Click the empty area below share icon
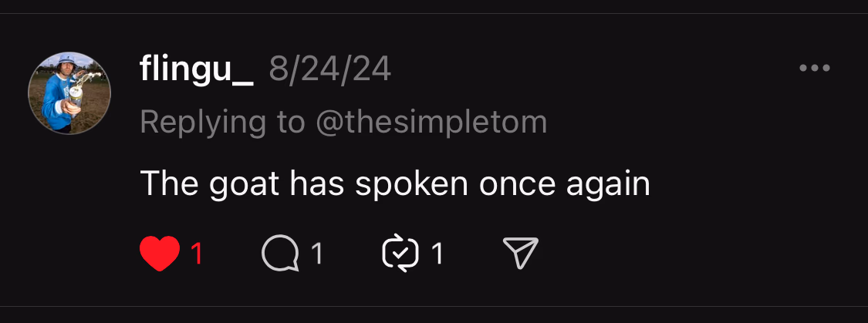This screenshot has height=323, width=868. 520,293
